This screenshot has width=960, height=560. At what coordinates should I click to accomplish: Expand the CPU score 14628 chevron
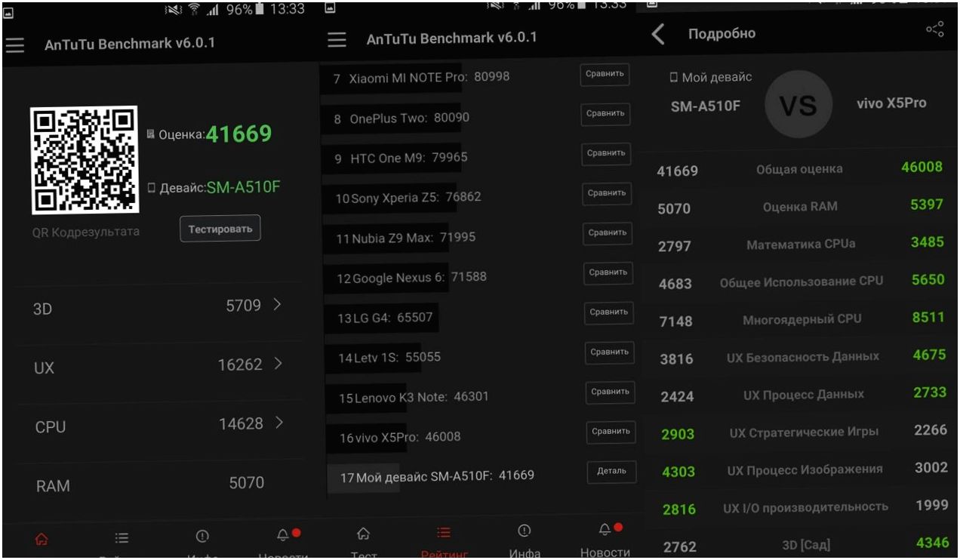click(x=278, y=423)
